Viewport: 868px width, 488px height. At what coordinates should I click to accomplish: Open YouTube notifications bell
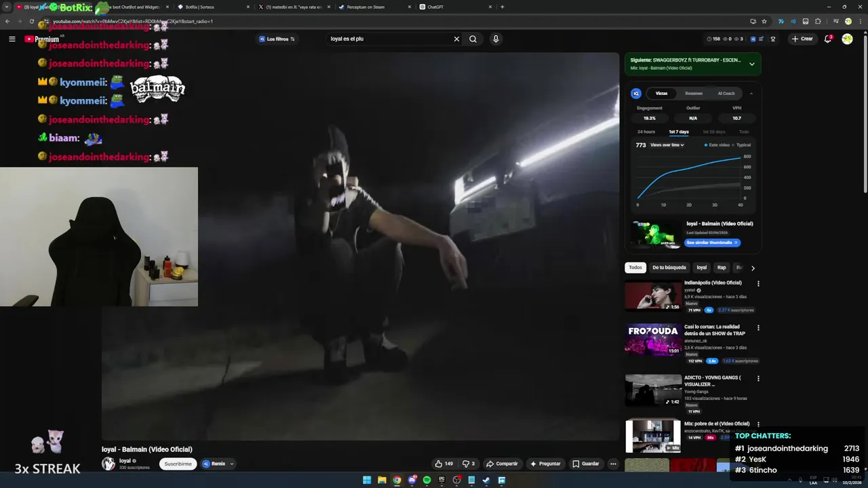click(827, 39)
